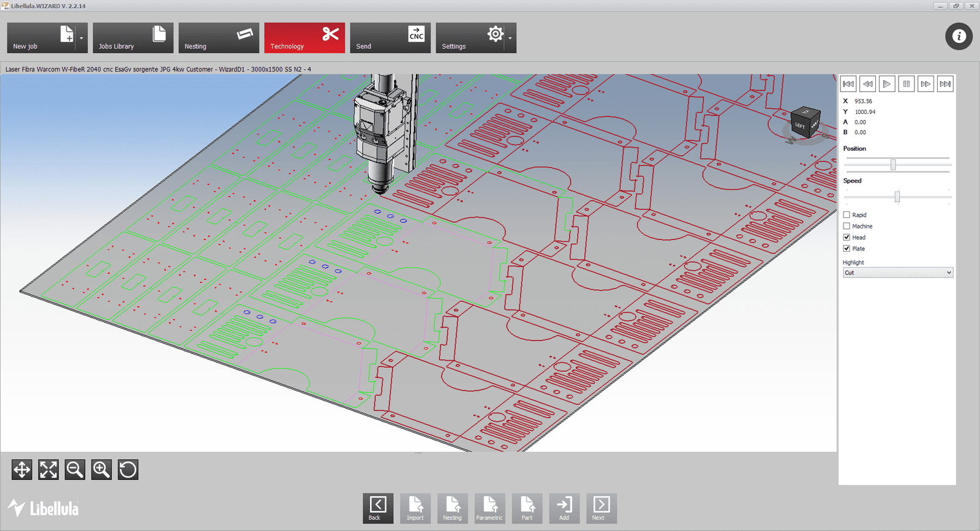Expand the New job dropdown arrow
The width and height of the screenshot is (980, 531).
tap(81, 39)
